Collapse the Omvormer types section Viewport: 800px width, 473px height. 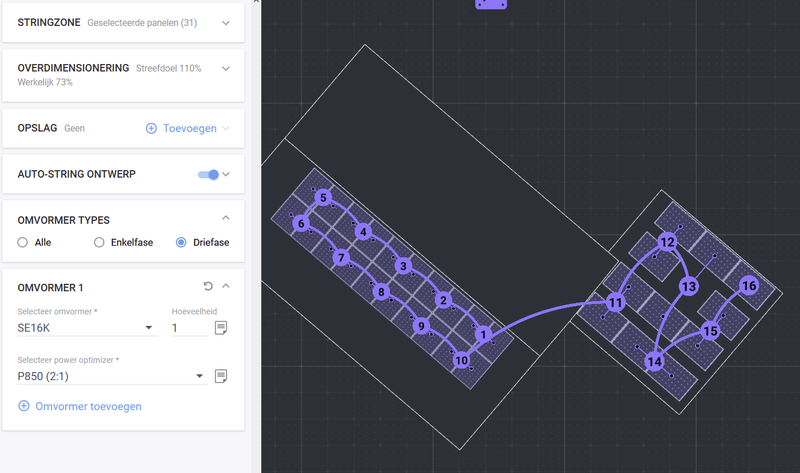[226, 218]
